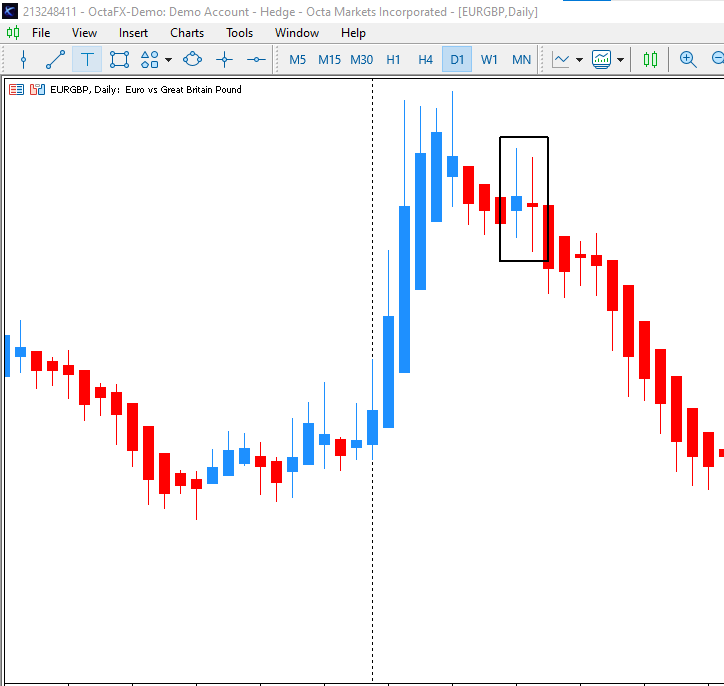Open the Help menu
The width and height of the screenshot is (724, 686).
coord(353,33)
